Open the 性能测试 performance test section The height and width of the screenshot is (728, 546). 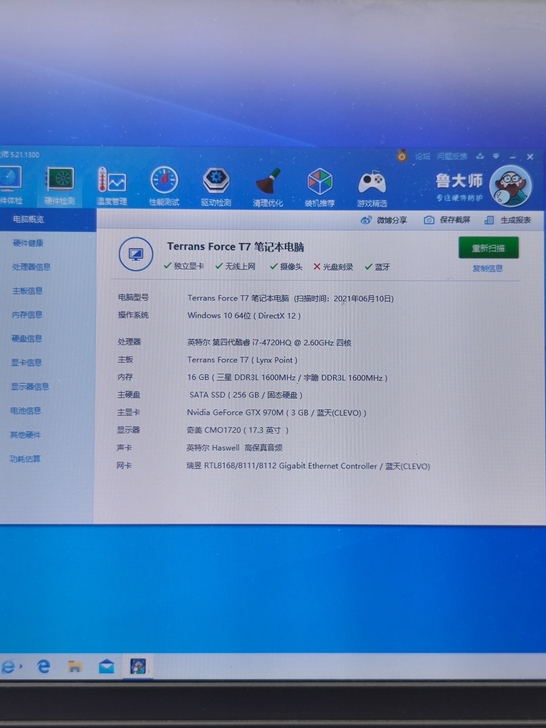[x=164, y=186]
